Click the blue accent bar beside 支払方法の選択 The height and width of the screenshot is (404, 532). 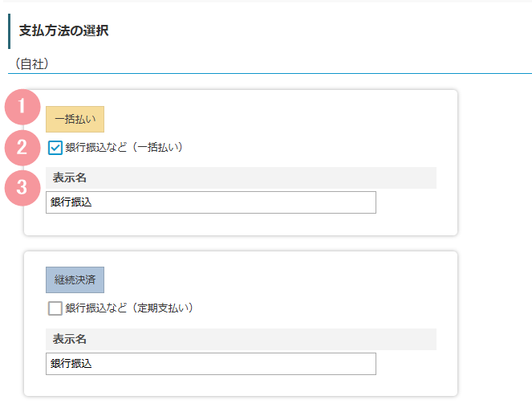coord(10,31)
